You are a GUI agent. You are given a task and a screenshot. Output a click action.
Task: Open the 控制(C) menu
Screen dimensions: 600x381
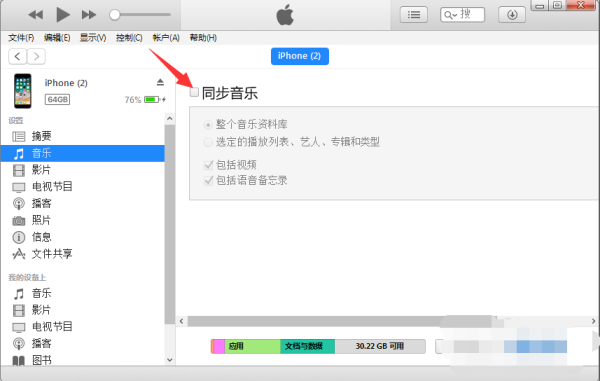click(x=129, y=38)
